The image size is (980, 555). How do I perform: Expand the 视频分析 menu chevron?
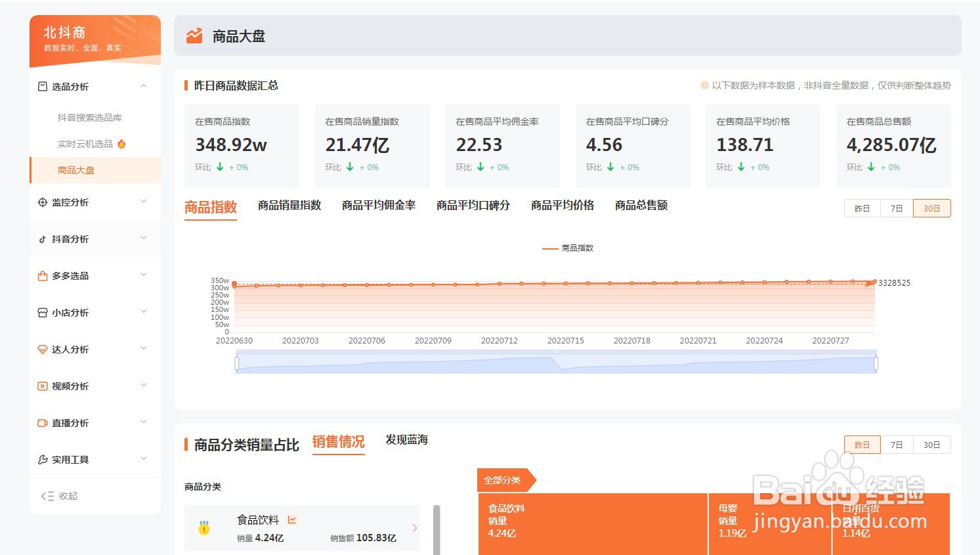144,385
